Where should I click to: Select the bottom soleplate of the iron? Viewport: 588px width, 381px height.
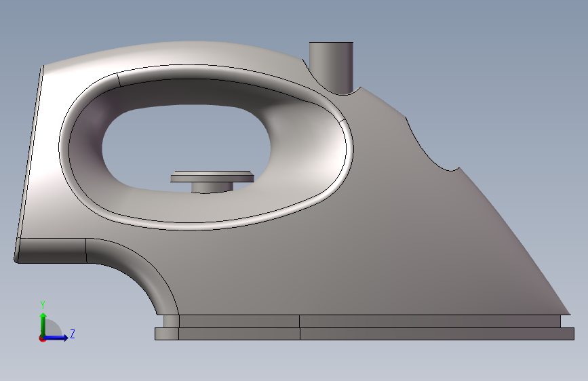pos(364,334)
